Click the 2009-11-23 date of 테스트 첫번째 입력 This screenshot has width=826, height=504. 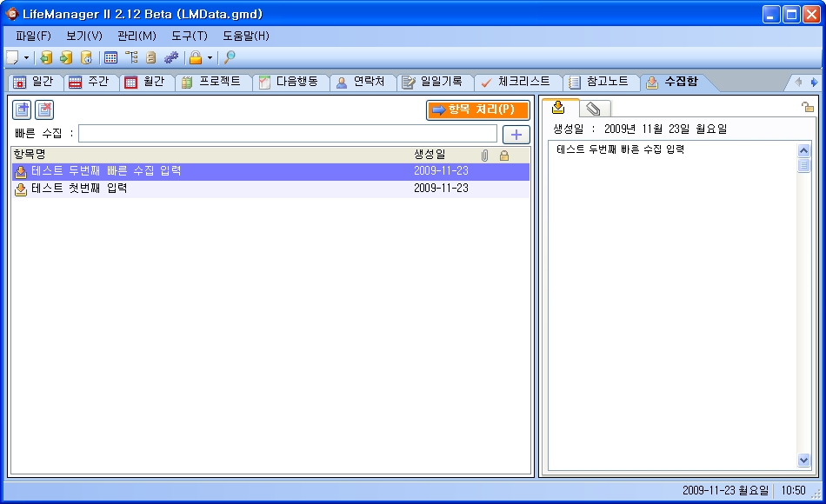(441, 188)
